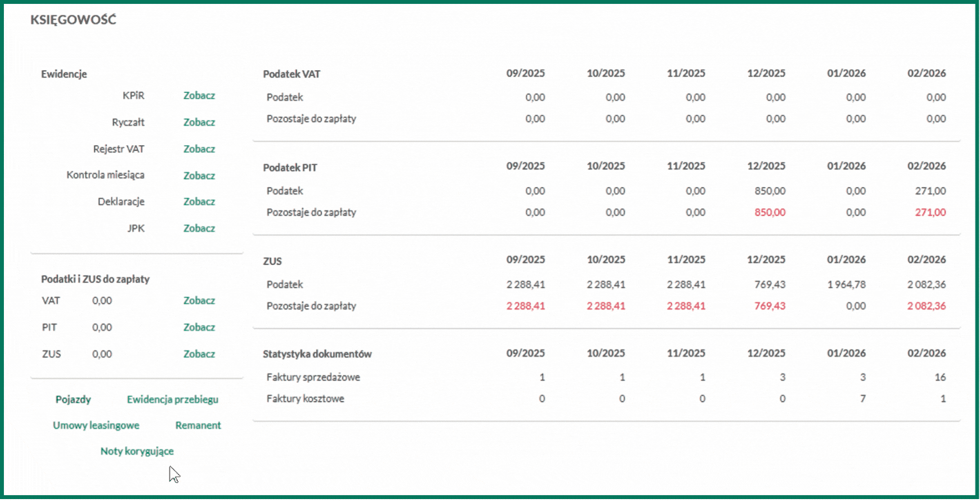Click Zobacz for ZUS to pay

[199, 354]
